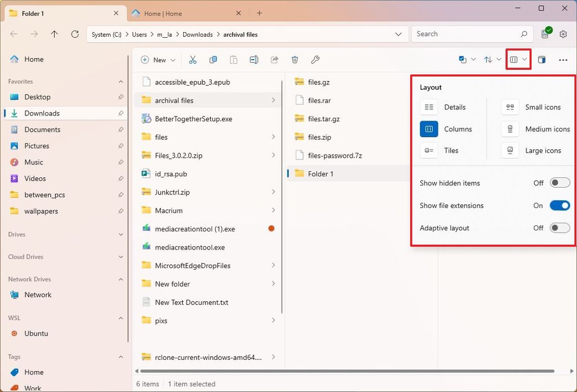This screenshot has height=392, width=577.
Task: Open the See more ellipsis menu
Action: point(563,59)
